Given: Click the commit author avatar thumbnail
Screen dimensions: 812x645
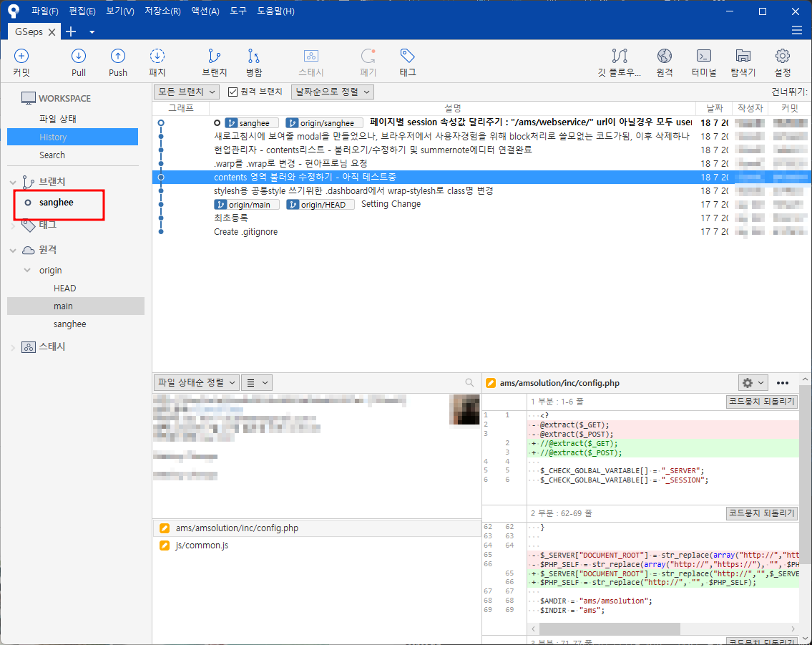Looking at the screenshot, I should point(464,409).
